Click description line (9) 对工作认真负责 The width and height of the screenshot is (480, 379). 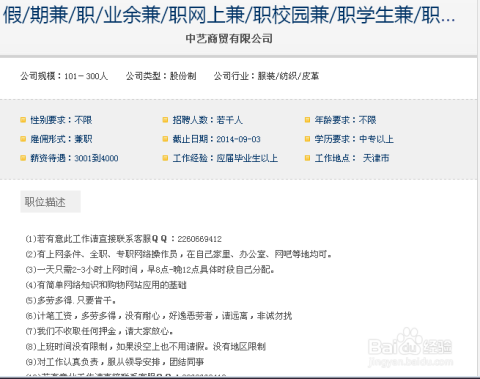[x=115, y=362]
